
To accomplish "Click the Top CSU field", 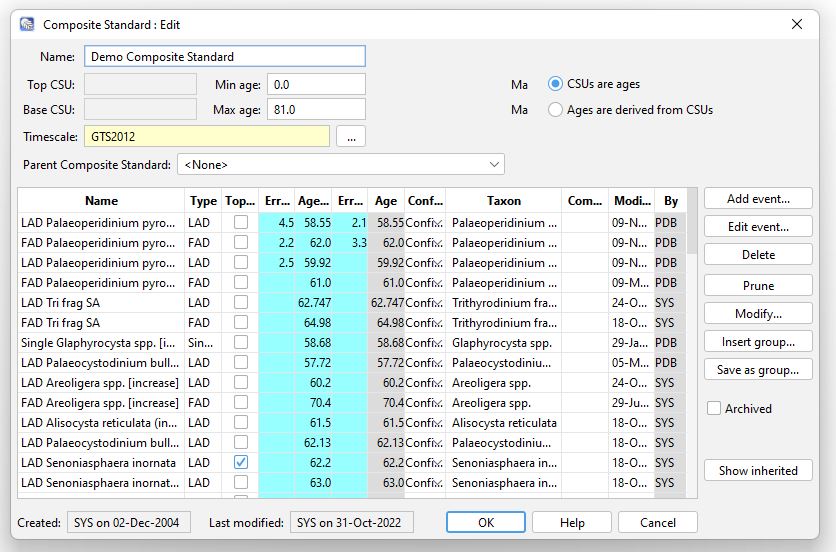I will pyautogui.click(x=140, y=85).
